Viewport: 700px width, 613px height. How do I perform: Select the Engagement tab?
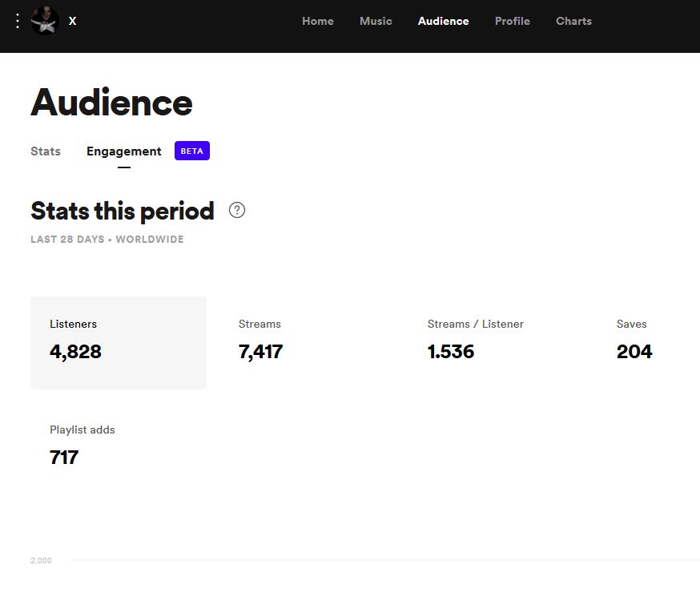124,151
